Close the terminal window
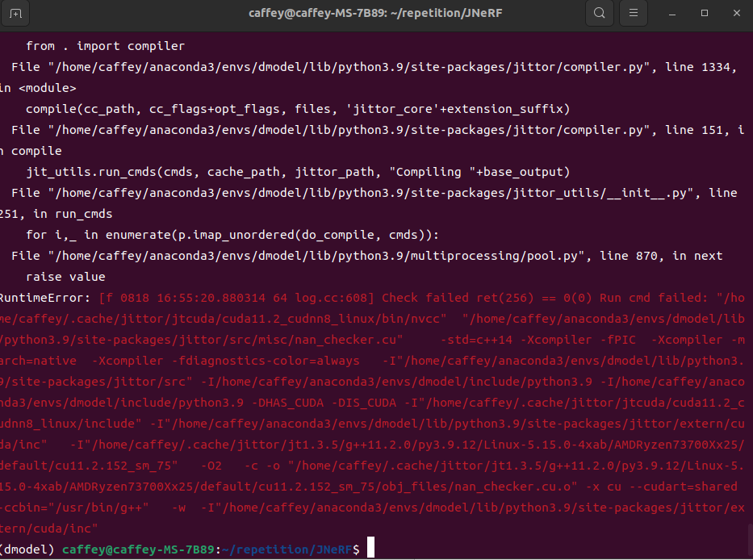Viewport: 753px width, 560px height. (x=737, y=13)
